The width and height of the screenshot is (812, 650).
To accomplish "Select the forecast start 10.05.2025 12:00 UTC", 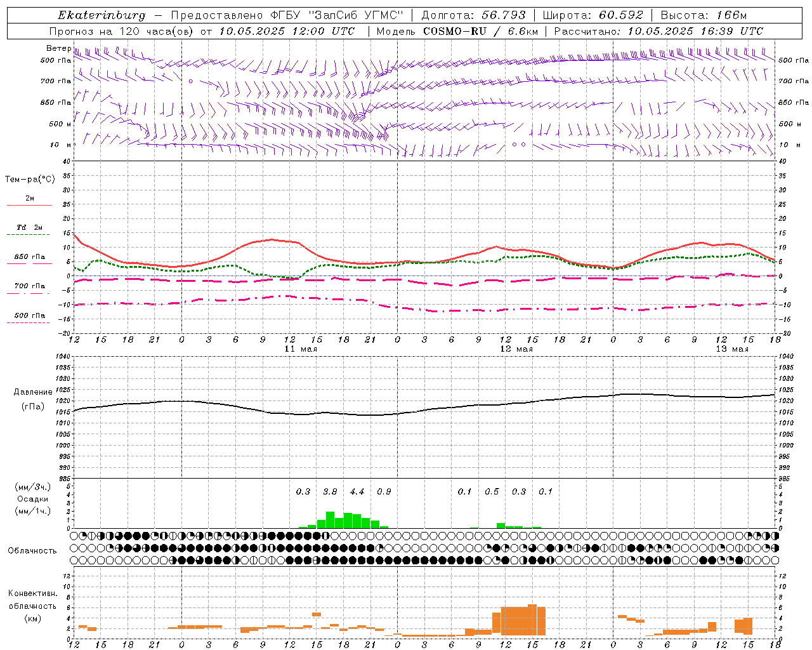I will 287,31.
